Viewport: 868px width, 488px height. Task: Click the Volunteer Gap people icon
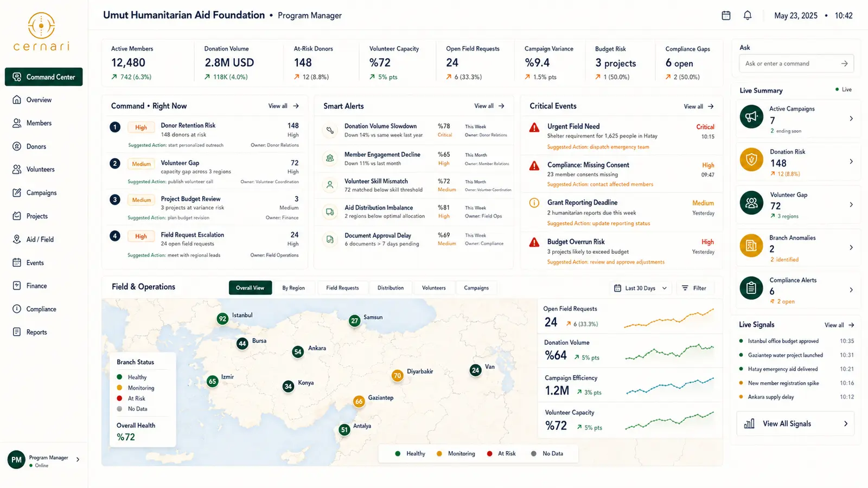coord(751,203)
